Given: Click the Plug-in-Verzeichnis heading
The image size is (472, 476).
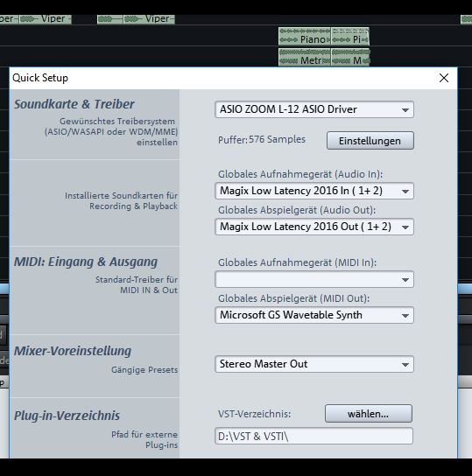Looking at the screenshot, I should pyautogui.click(x=67, y=416).
